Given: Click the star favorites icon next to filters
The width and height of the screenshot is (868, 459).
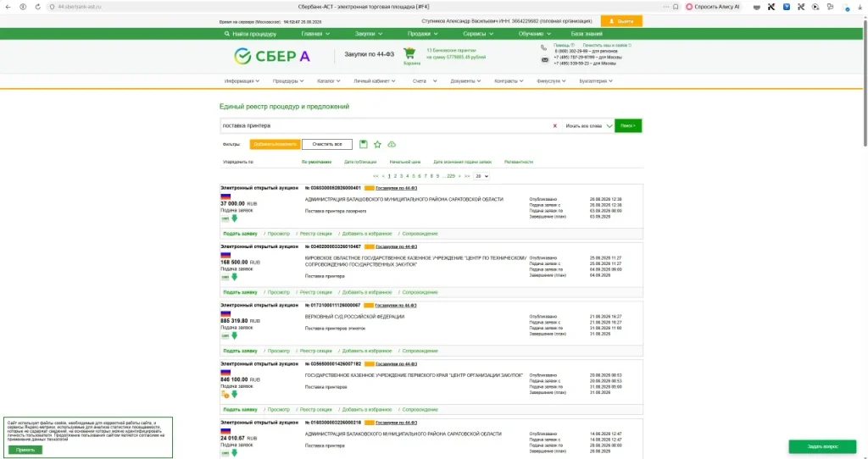Looking at the screenshot, I should (377, 144).
